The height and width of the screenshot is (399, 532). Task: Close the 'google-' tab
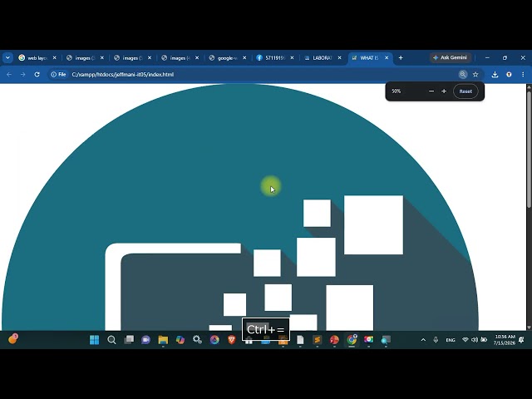[x=244, y=58]
